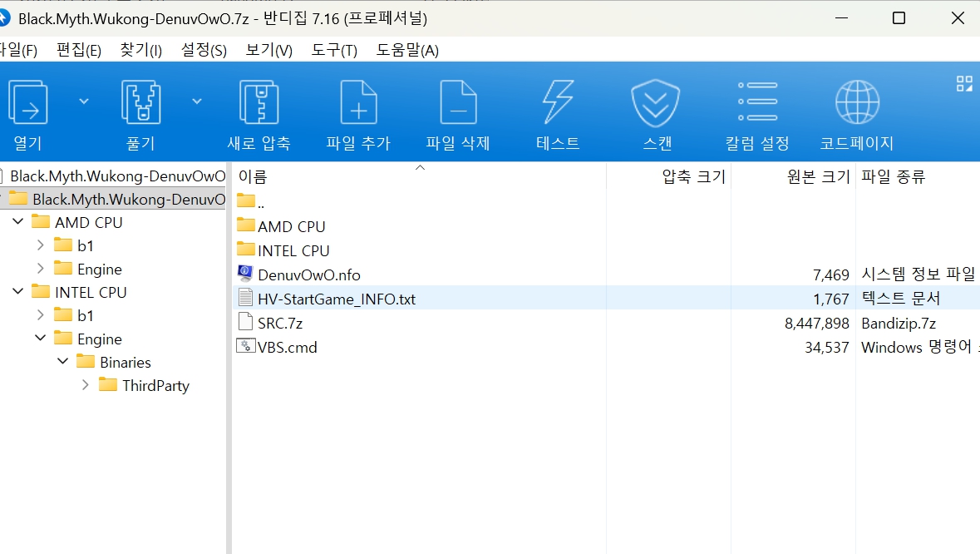Run the Test (테스트) lightning icon

[558, 103]
